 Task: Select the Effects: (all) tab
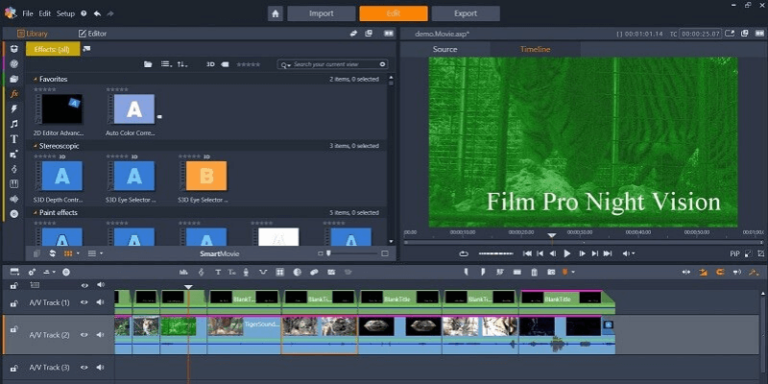[x=52, y=49]
